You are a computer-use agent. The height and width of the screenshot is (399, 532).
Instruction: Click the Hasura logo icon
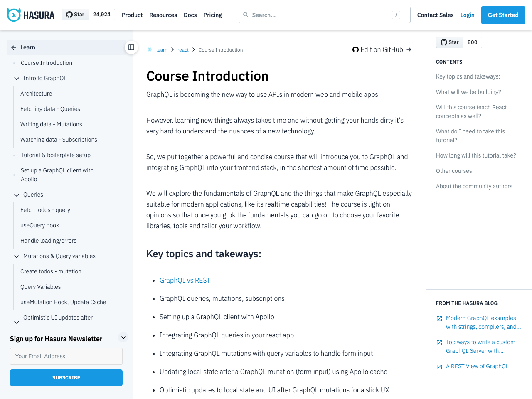pyautogui.click(x=13, y=15)
